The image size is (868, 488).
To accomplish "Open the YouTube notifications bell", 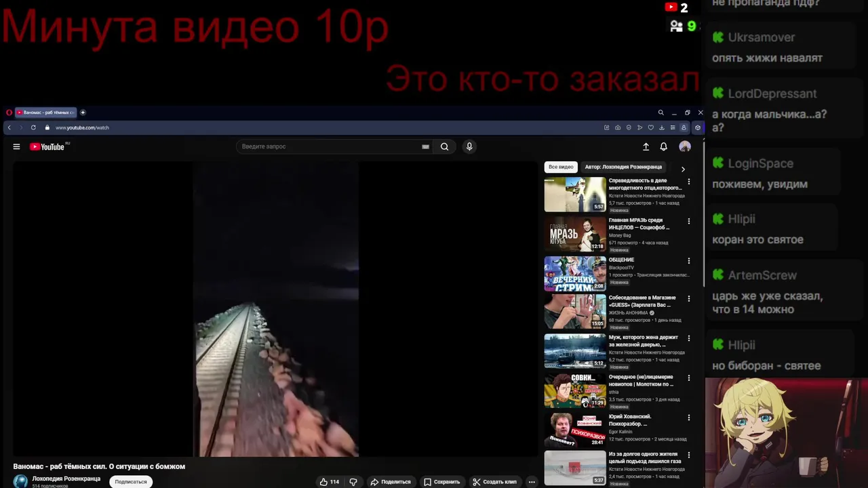I will pos(663,146).
